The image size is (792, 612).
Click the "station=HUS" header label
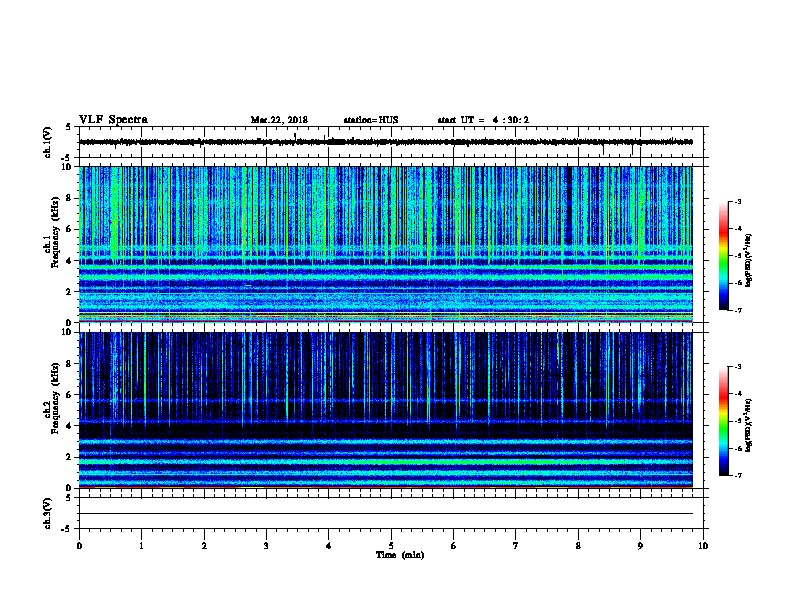[x=371, y=120]
